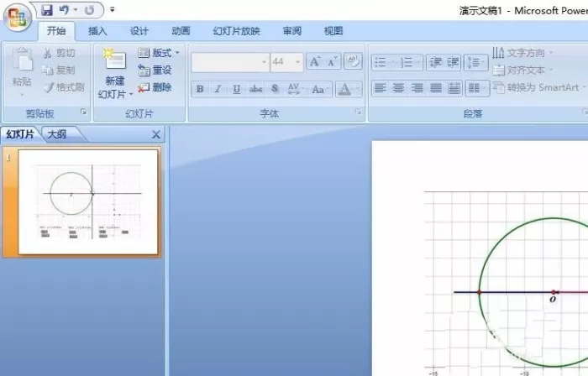
Task: Increase font size with A-up icon
Action: [x=315, y=62]
